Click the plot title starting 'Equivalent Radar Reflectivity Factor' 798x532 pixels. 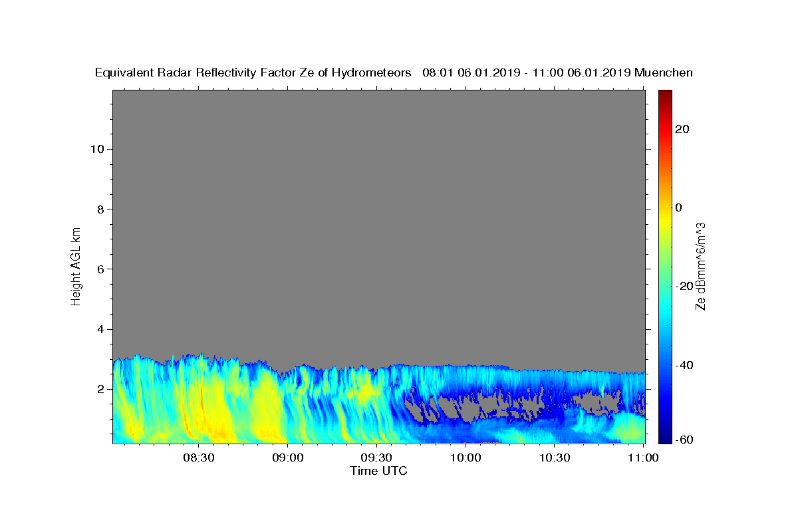click(394, 72)
